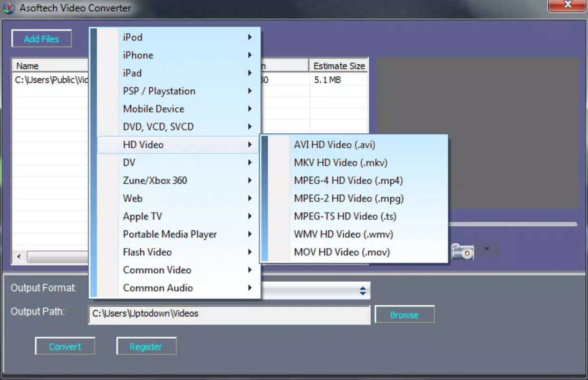
Task: Open the iPhone submenu
Action: (x=178, y=55)
